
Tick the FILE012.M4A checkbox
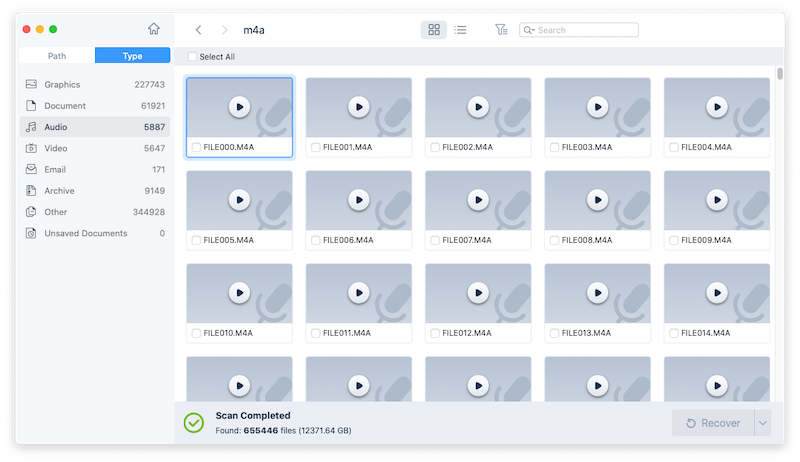435,333
